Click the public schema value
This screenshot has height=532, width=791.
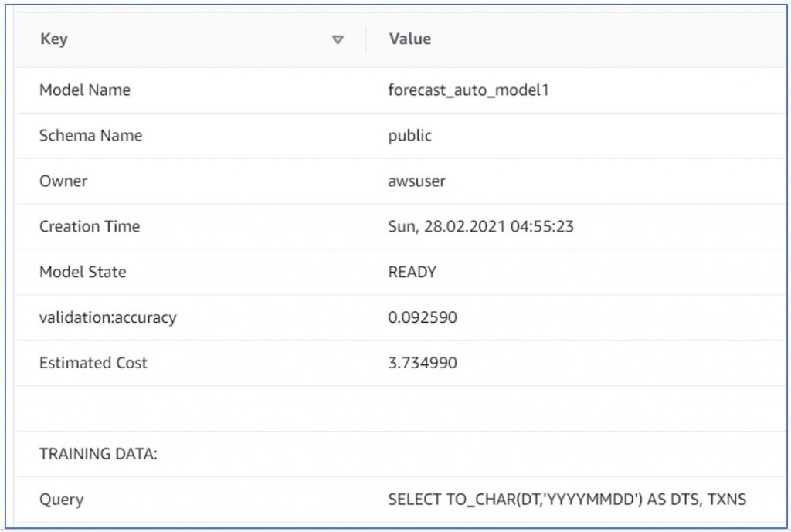tap(409, 136)
